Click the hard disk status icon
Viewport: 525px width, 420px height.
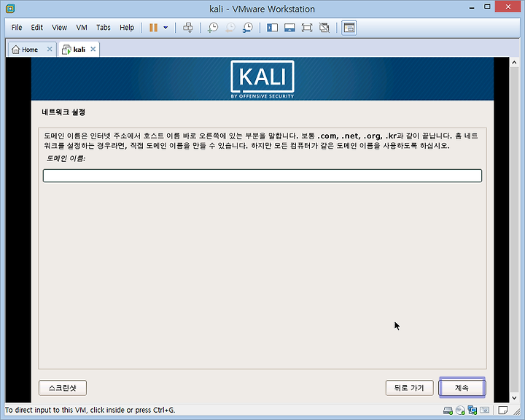448,410
